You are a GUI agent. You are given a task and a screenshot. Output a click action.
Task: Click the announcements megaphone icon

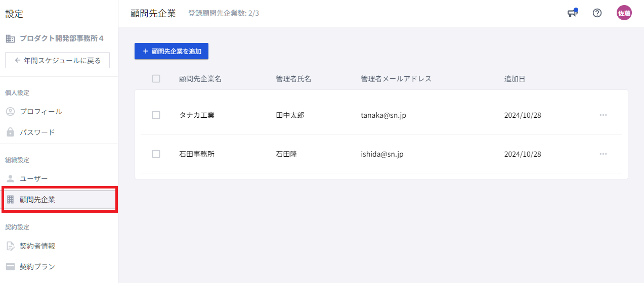(x=572, y=13)
